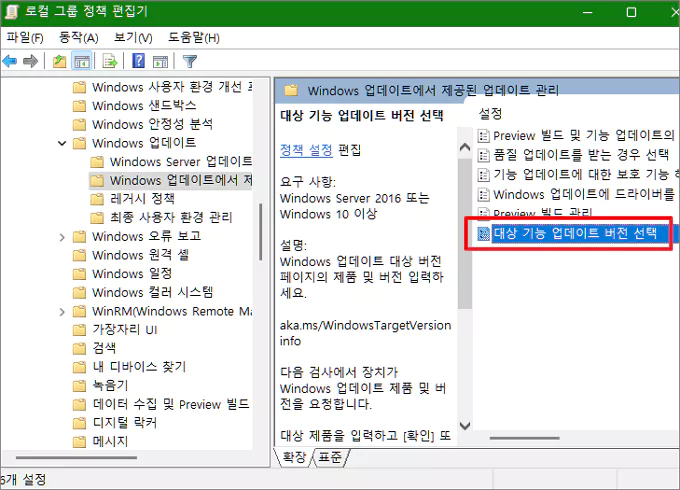Click policy icon beside 기능 업데이트에 대한 보호

(483, 175)
